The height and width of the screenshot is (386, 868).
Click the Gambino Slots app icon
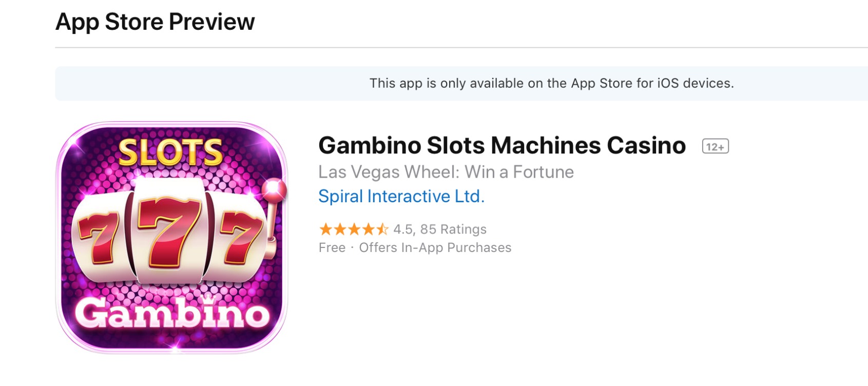click(171, 237)
